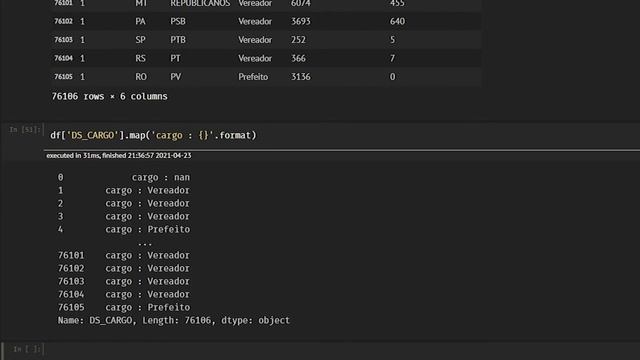Click the SP state cell in row 76103
The height and width of the screenshot is (360, 640).
point(140,40)
